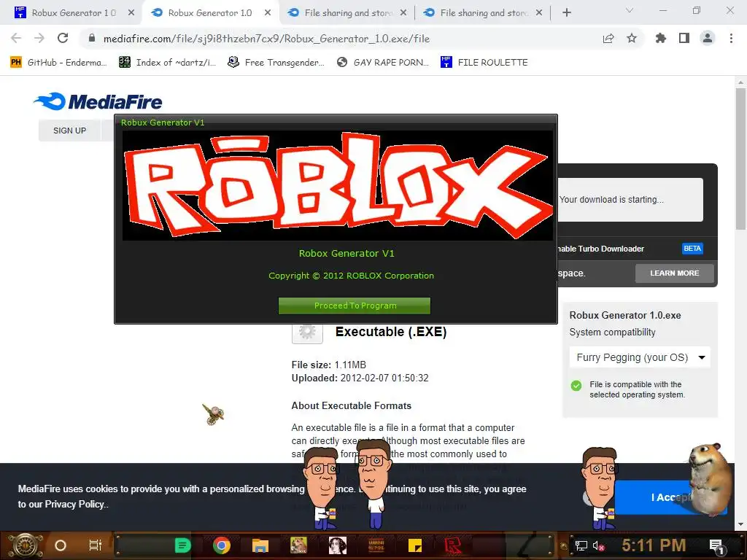This screenshot has height=560, width=747.
Task: Open the steampunk Start button
Action: click(x=26, y=545)
